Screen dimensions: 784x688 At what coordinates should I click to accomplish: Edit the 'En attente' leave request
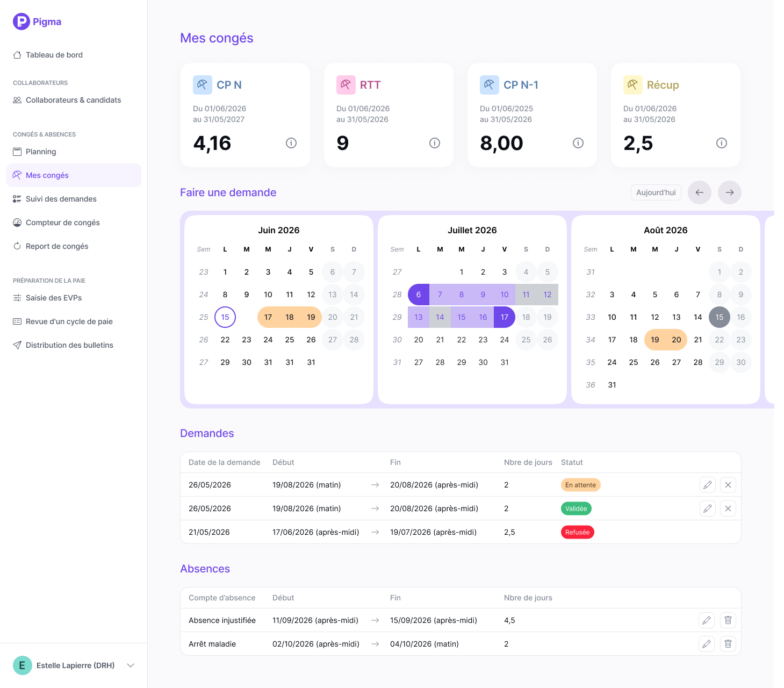708,485
